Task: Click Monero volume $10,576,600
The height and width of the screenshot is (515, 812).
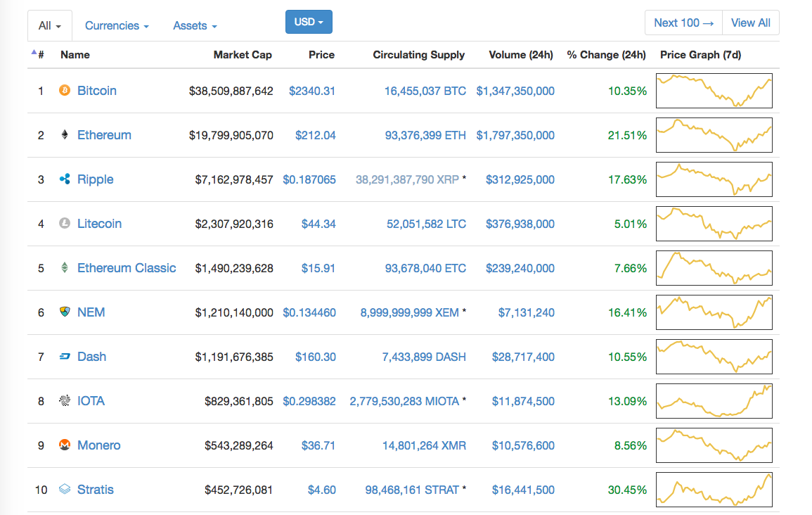Action: 523,445
